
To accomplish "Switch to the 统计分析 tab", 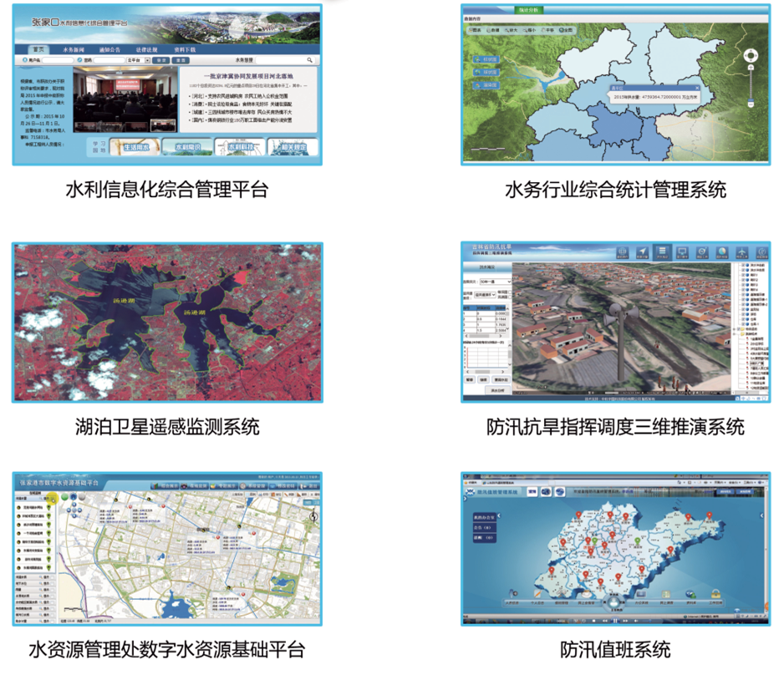I will [528, 10].
